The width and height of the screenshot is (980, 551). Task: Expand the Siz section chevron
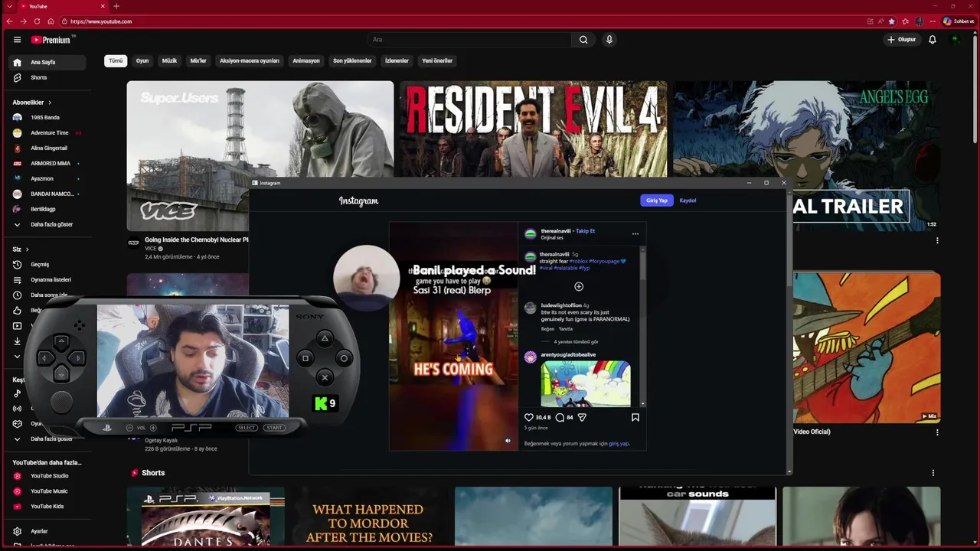pyautogui.click(x=27, y=249)
